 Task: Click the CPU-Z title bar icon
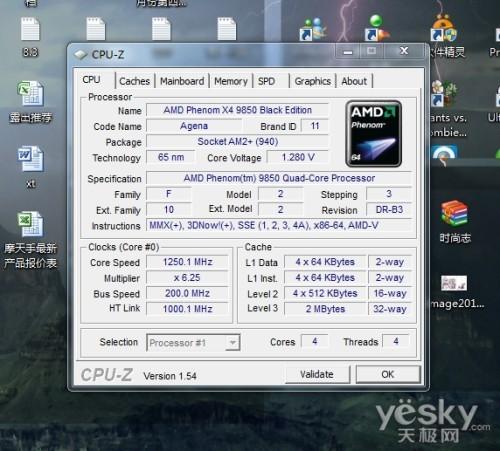click(x=81, y=54)
